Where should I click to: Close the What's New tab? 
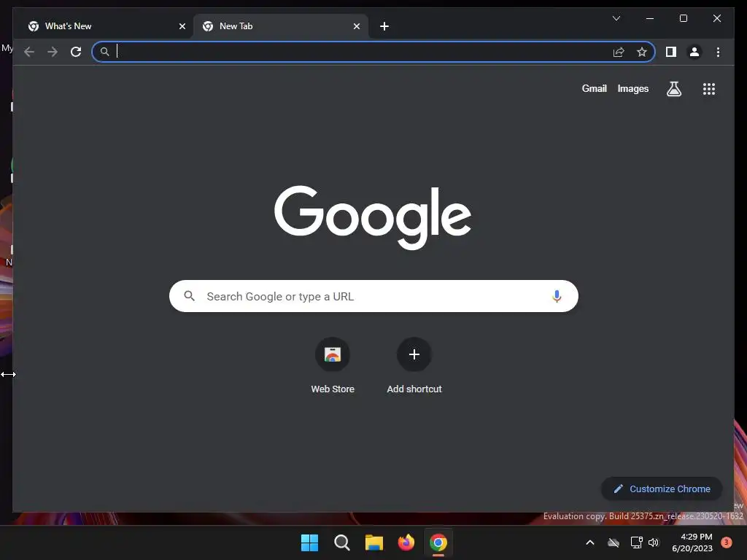182,26
